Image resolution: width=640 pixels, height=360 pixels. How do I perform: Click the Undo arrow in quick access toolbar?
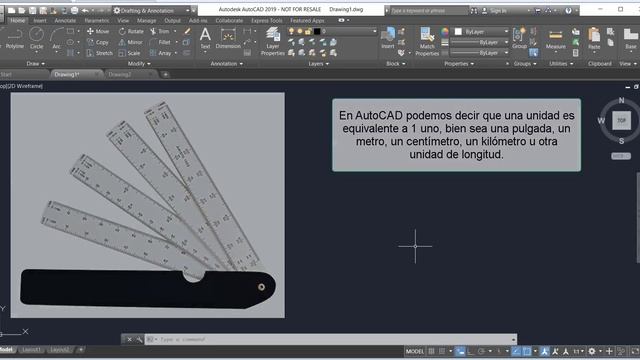pos(85,10)
